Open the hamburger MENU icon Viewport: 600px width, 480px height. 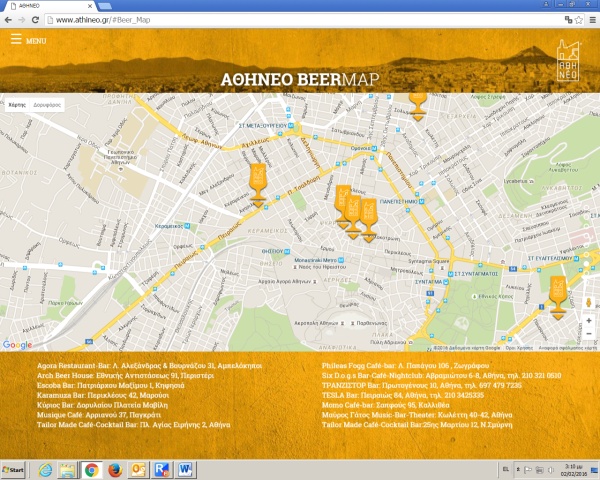[x=16, y=40]
